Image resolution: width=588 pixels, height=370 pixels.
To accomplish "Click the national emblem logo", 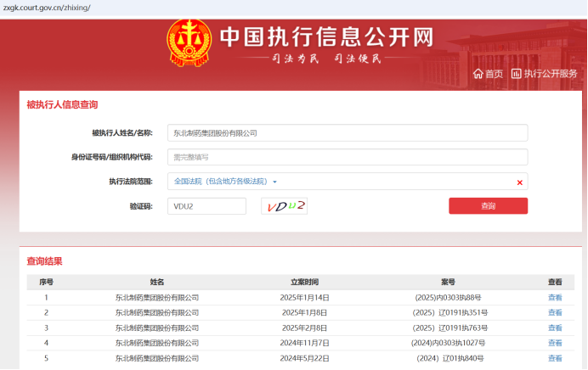I will [189, 43].
